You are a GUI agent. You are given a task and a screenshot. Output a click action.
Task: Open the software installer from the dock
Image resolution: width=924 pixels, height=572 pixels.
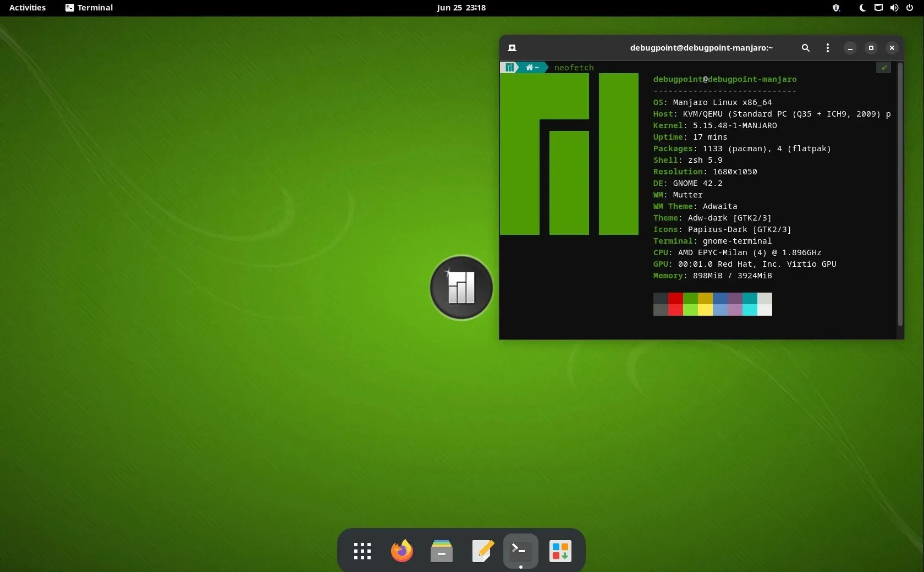tap(559, 551)
